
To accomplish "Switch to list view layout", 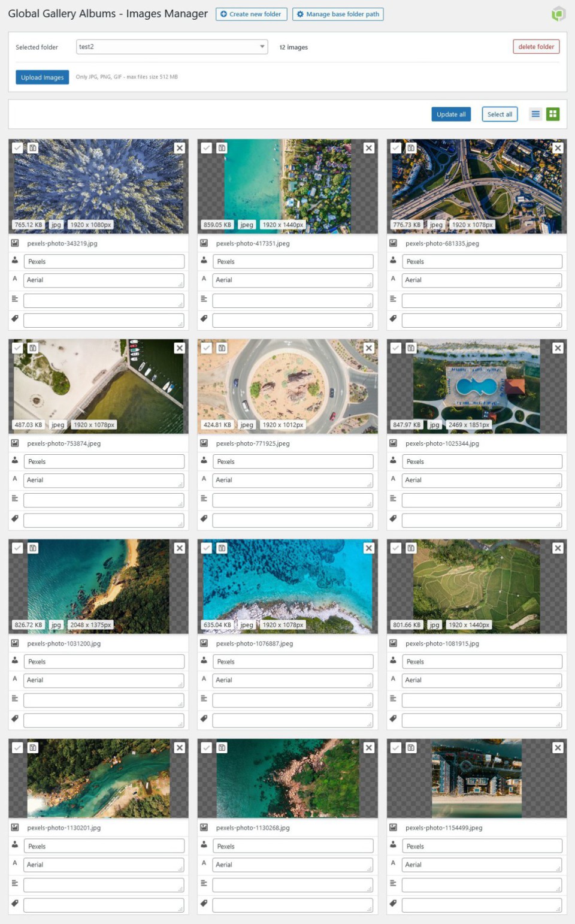I will tap(535, 114).
